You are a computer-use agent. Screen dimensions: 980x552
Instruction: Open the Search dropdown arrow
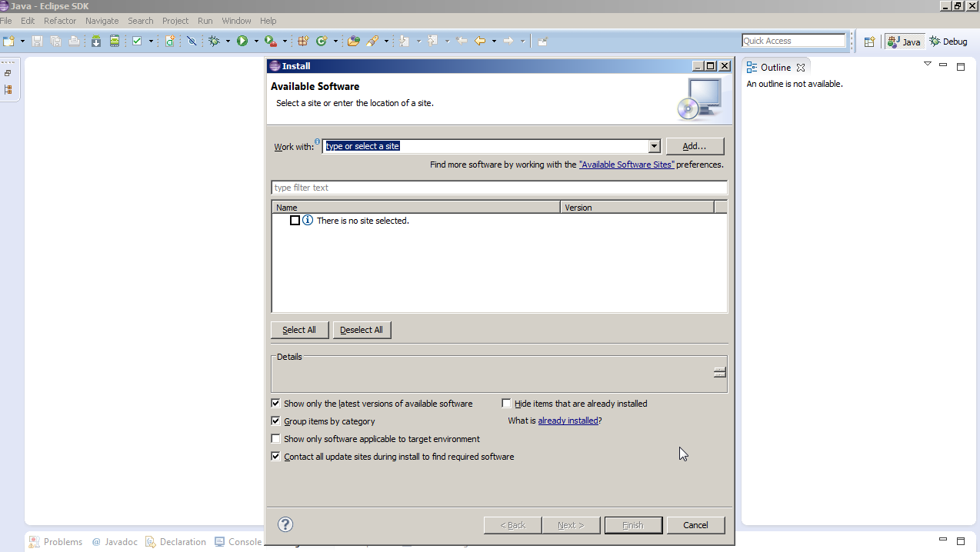pos(386,41)
